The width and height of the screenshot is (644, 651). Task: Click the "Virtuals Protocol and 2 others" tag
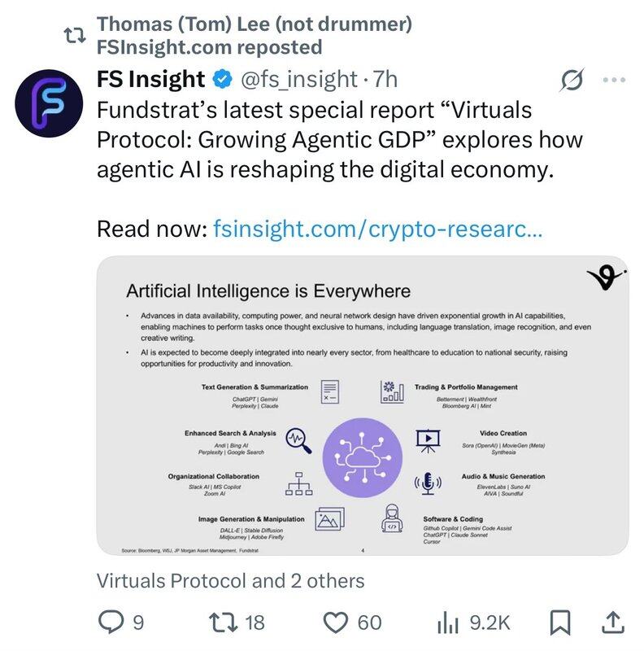point(230,581)
